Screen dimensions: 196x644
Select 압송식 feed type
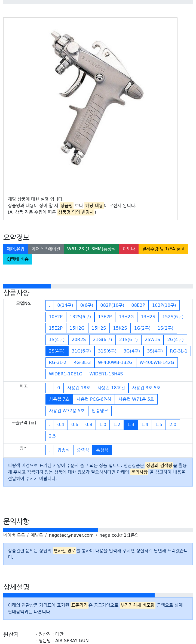pyautogui.click(x=63, y=450)
